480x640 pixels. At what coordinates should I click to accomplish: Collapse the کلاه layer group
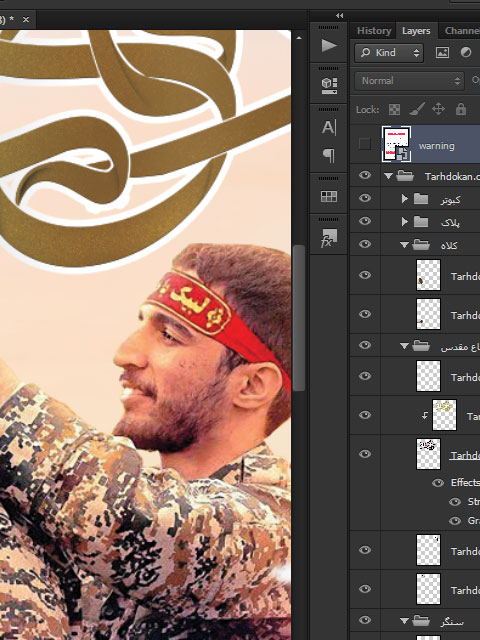point(404,245)
